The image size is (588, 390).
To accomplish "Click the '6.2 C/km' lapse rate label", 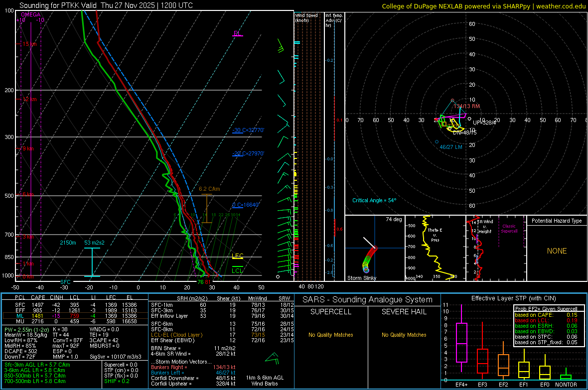I will [209, 189].
